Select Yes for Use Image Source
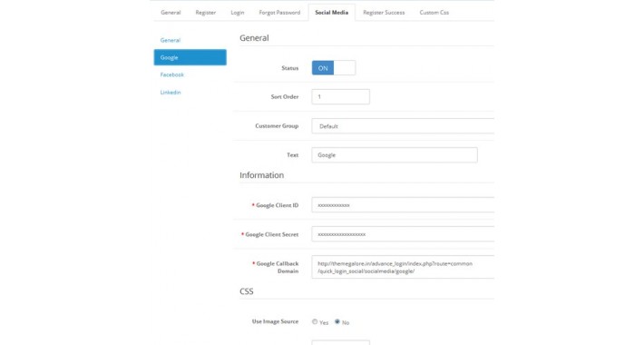644x345 pixels. pos(315,321)
